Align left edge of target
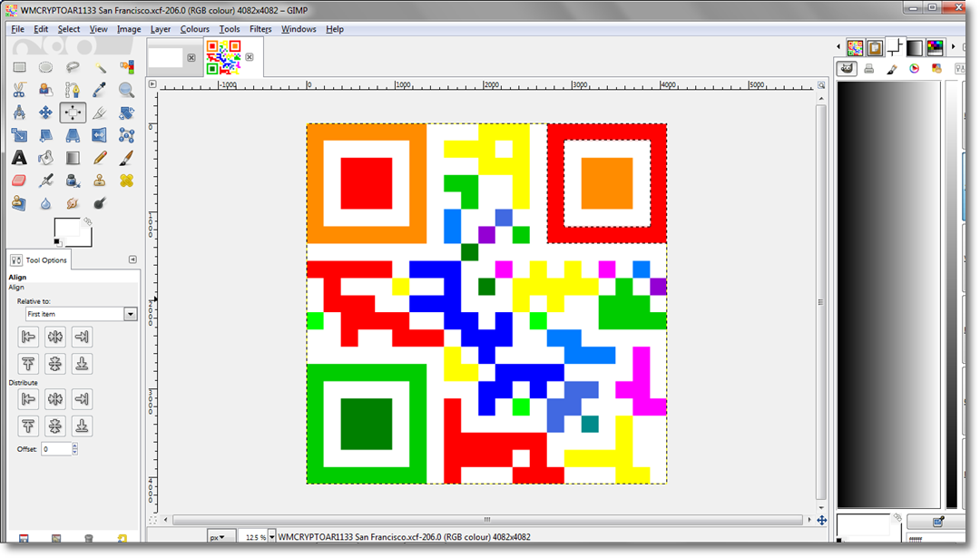The width and height of the screenshot is (980, 558). coord(28,337)
